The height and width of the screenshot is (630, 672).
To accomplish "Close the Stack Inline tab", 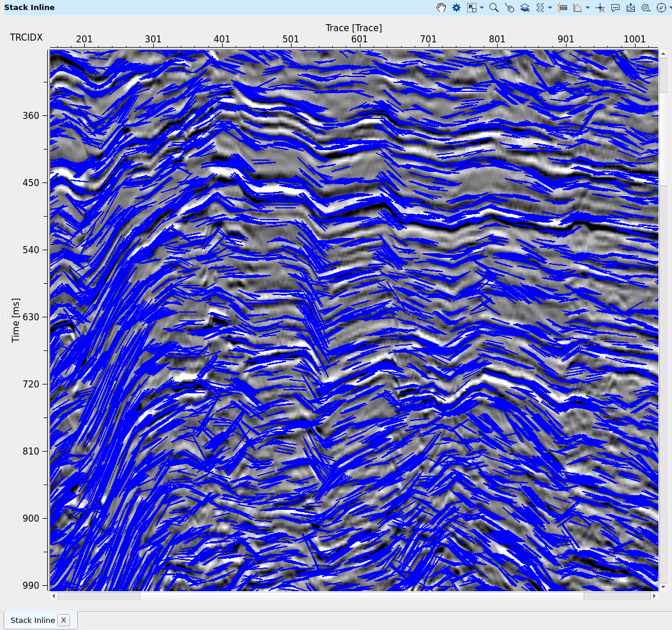I will coord(64,620).
